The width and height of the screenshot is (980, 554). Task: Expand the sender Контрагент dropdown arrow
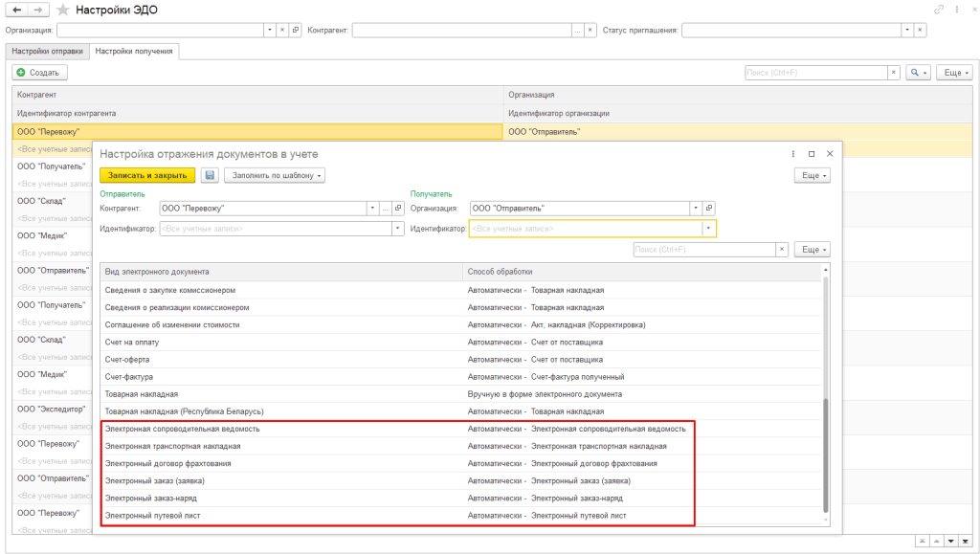[373, 208]
